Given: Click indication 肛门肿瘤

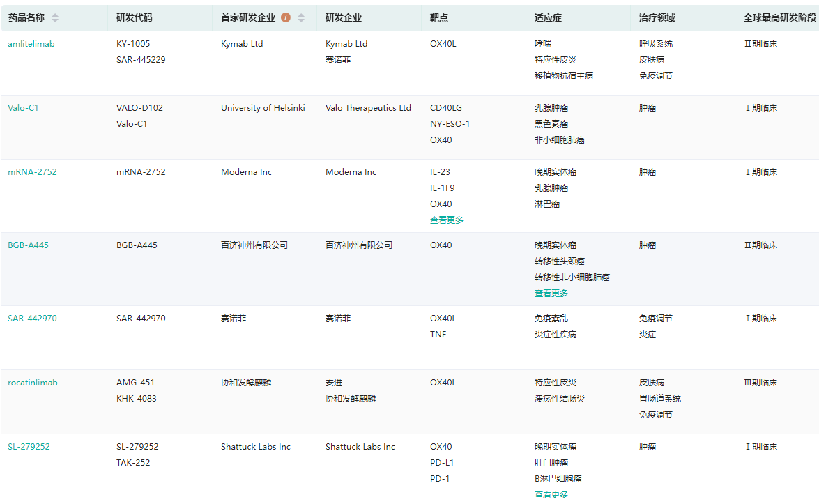Looking at the screenshot, I should tap(551, 464).
